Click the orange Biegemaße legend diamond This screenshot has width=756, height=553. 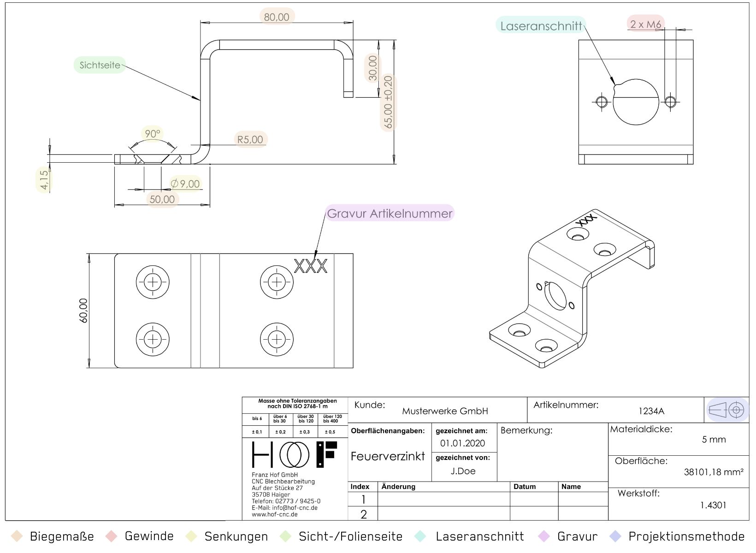point(17,536)
